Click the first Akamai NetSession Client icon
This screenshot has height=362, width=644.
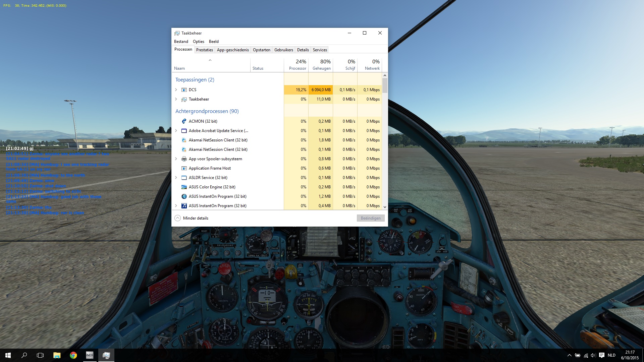(x=184, y=140)
